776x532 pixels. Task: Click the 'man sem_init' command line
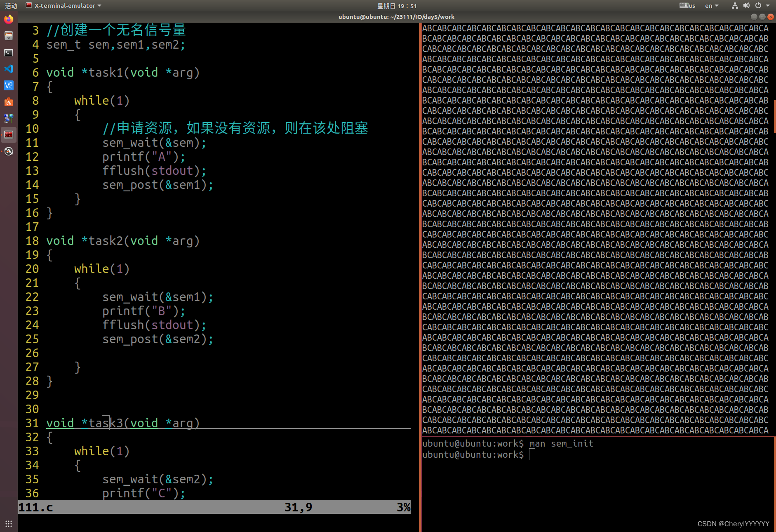pos(508,444)
